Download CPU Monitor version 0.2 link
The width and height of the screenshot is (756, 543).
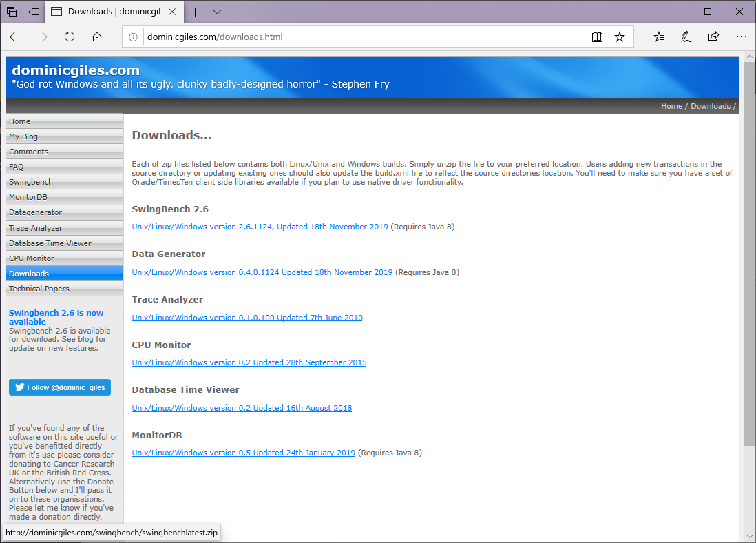click(x=249, y=362)
